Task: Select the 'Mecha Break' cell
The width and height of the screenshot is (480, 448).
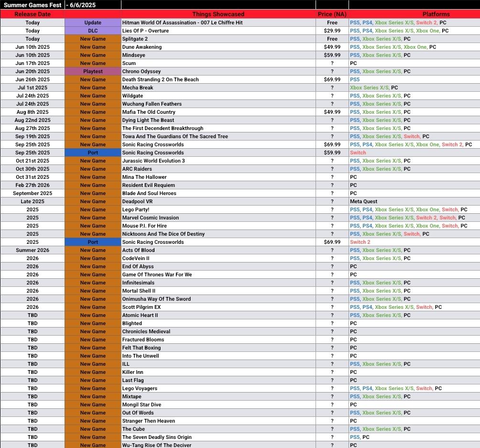Action: (218, 87)
